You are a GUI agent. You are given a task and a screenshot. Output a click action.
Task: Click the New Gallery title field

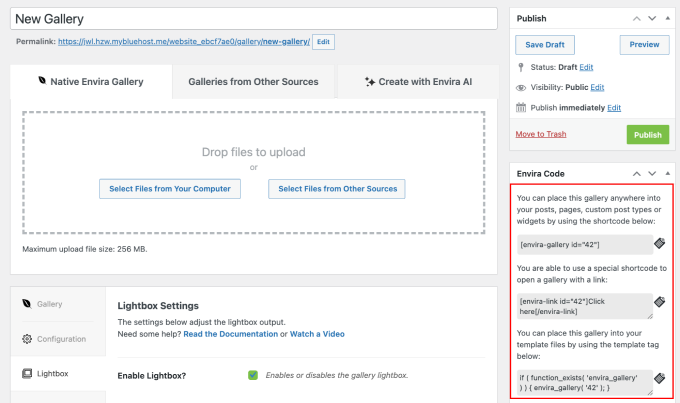[x=255, y=19]
